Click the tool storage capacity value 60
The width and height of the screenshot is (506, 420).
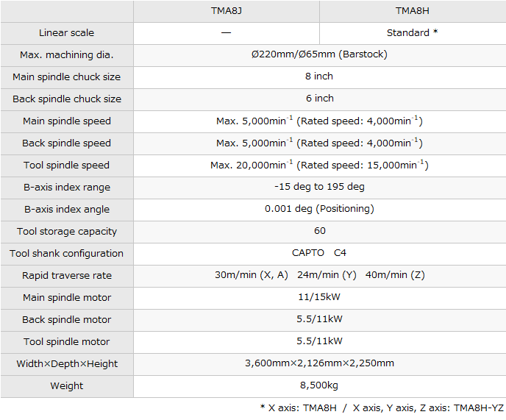coord(319,232)
